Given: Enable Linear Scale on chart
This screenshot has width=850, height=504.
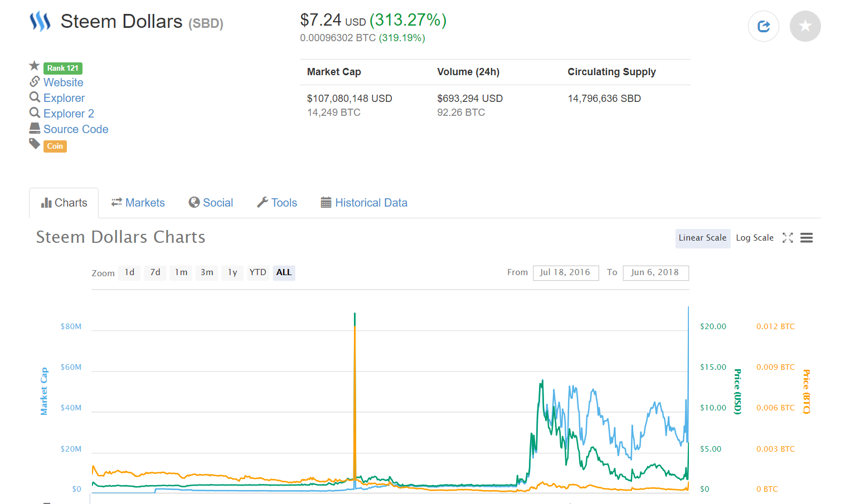Looking at the screenshot, I should click(x=703, y=238).
